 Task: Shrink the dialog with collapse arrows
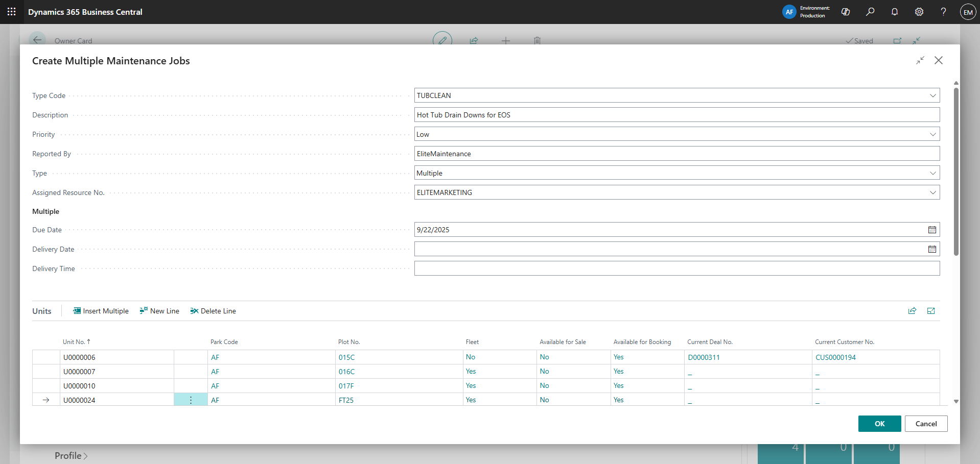920,60
